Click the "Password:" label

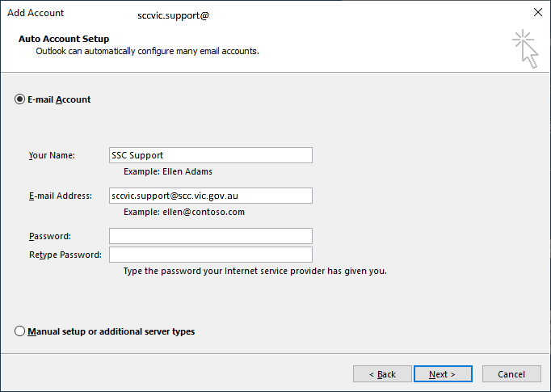(x=50, y=236)
